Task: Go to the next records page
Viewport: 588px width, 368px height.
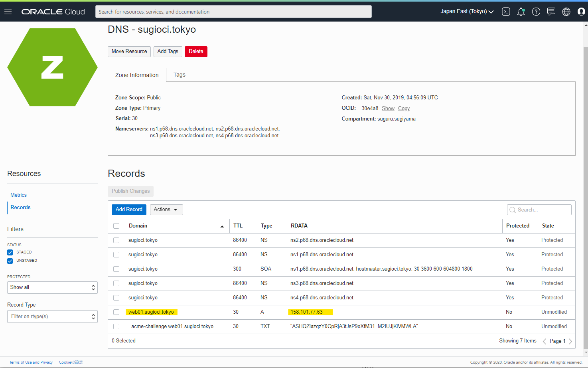Action: 570,341
